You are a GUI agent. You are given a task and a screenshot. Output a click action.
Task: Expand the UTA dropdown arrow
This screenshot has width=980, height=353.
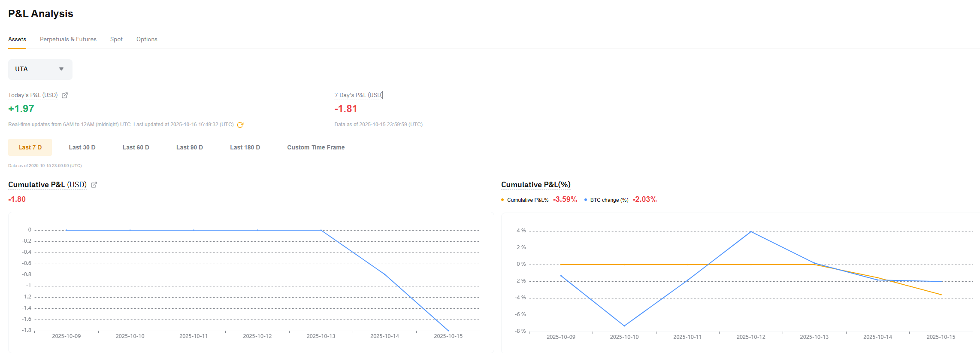[x=61, y=69]
